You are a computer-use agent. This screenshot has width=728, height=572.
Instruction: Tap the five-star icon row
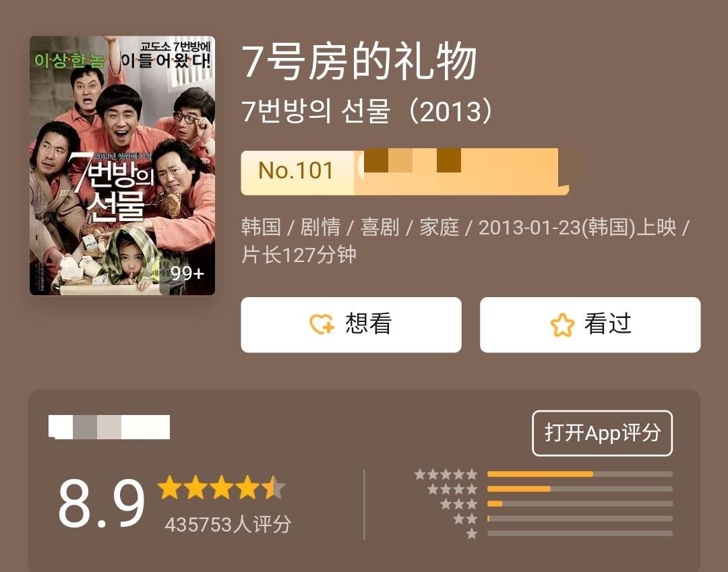[x=446, y=474]
